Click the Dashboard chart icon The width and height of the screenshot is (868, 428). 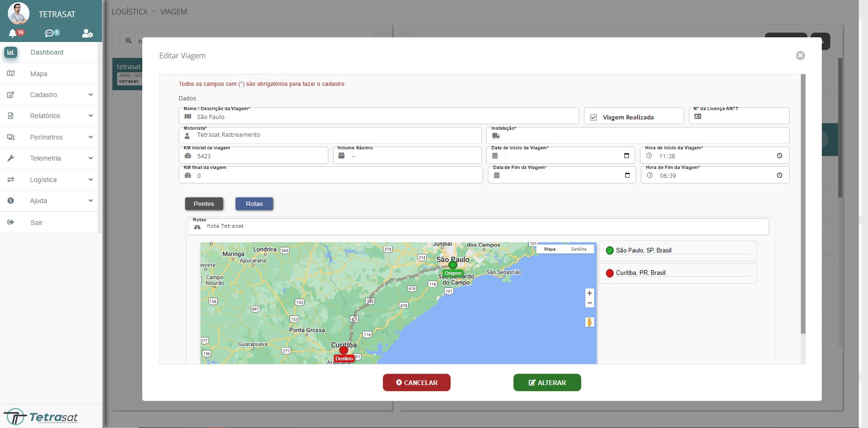coord(11,52)
